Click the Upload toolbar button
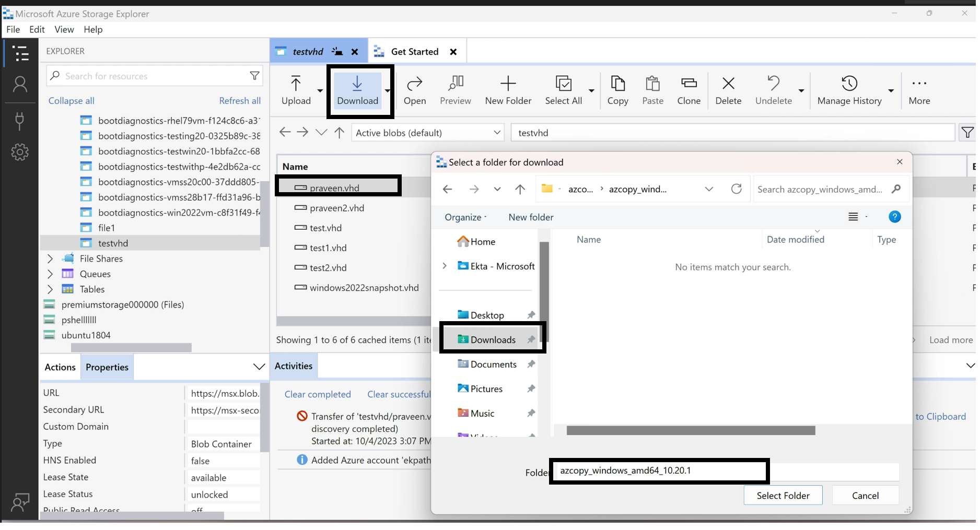Image resolution: width=980 pixels, height=530 pixels. tap(296, 90)
